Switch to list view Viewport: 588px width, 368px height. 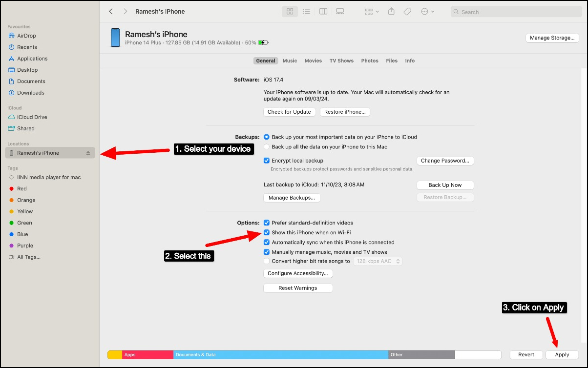[306, 11]
